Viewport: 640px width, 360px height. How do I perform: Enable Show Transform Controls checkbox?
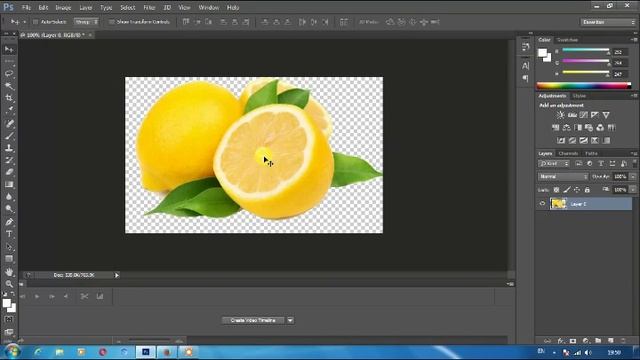pos(111,22)
